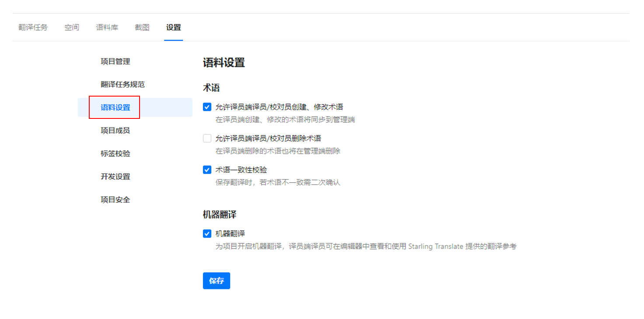644x319 pixels.
Task: Open 开发设置 in the sidebar
Action: click(x=115, y=177)
